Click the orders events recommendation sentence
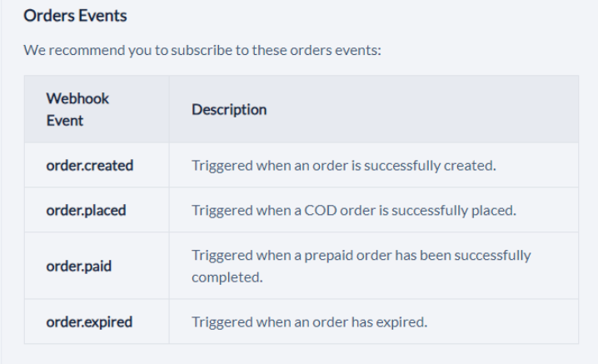 coord(202,50)
